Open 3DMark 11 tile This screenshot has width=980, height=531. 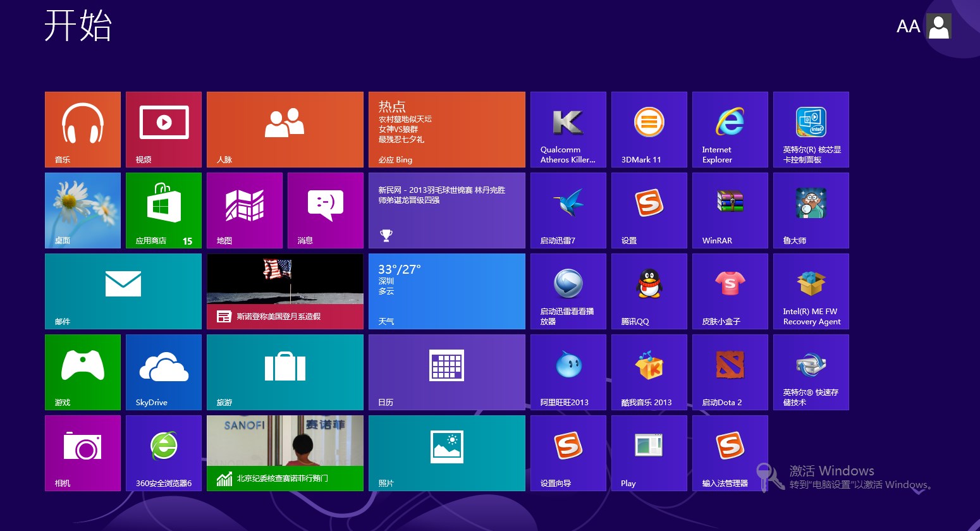coord(649,130)
